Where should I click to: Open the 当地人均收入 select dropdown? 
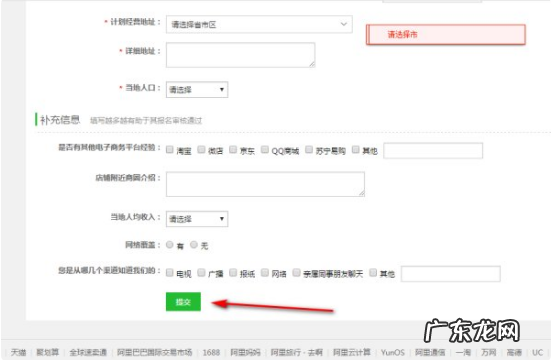click(197, 218)
